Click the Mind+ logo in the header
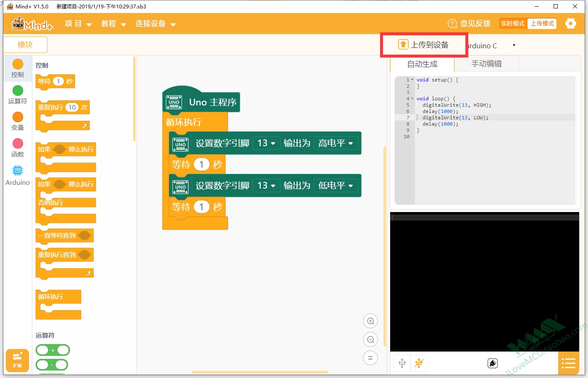This screenshot has width=588, height=378. point(32,24)
